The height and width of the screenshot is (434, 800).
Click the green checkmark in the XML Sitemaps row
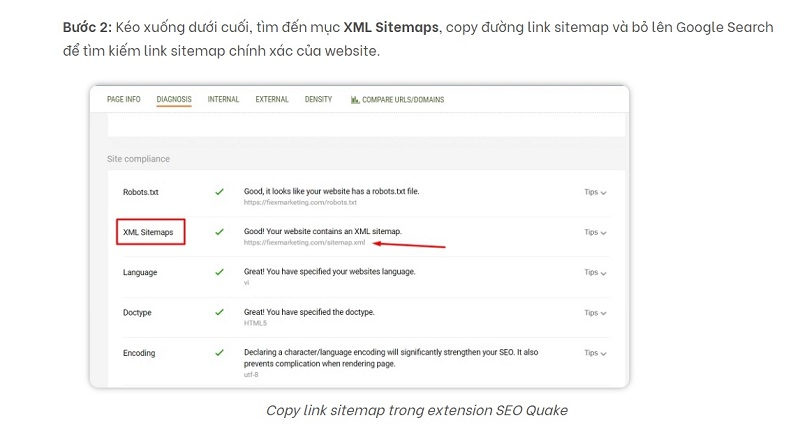tap(219, 232)
